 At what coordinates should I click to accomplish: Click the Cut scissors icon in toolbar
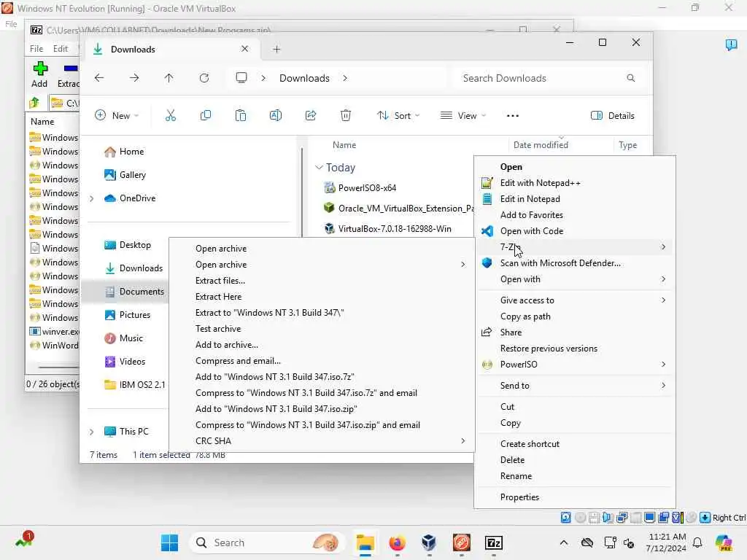click(x=171, y=115)
